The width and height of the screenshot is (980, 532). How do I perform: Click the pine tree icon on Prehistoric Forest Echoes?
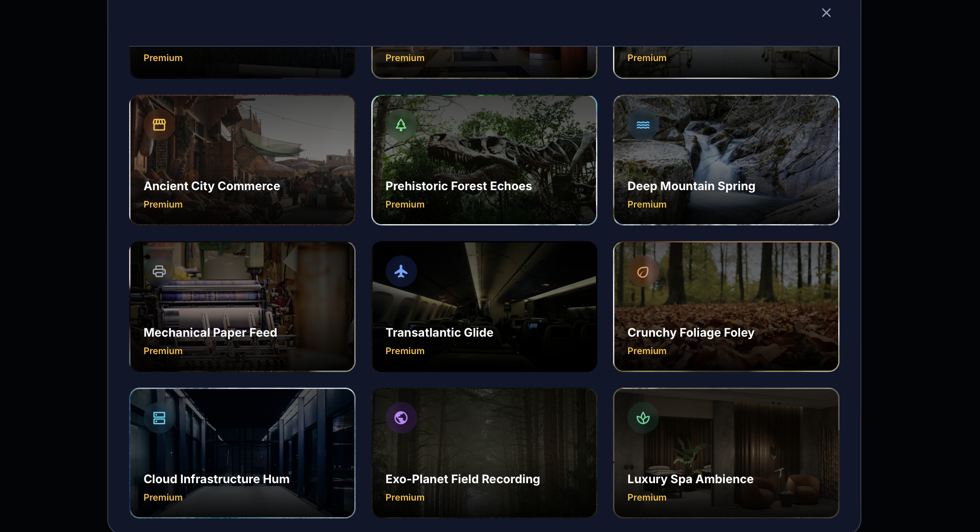(x=401, y=125)
